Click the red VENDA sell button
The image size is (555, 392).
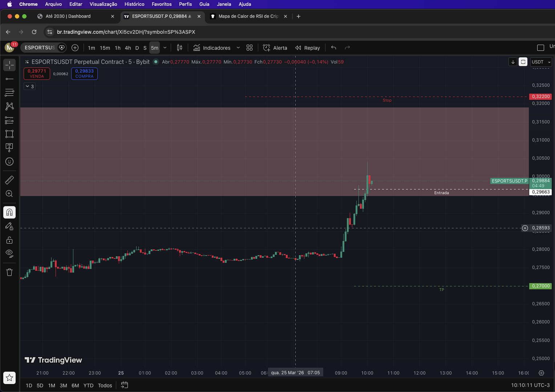pos(37,74)
